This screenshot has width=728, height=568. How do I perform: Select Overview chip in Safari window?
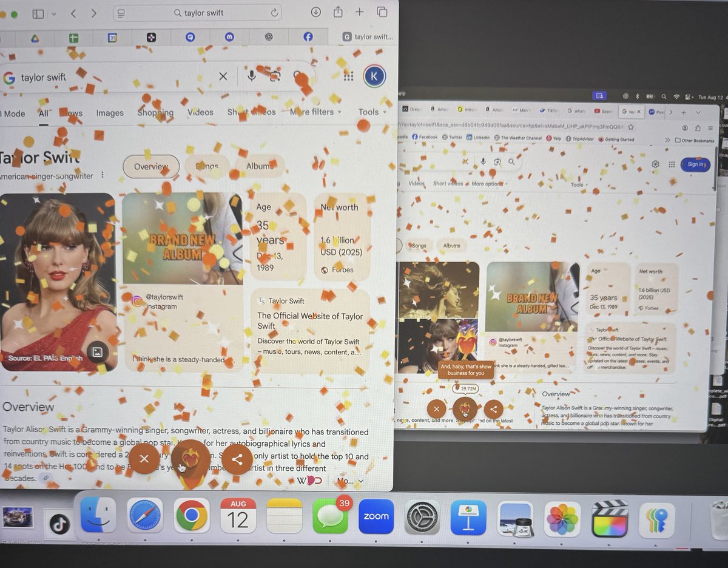tap(151, 166)
